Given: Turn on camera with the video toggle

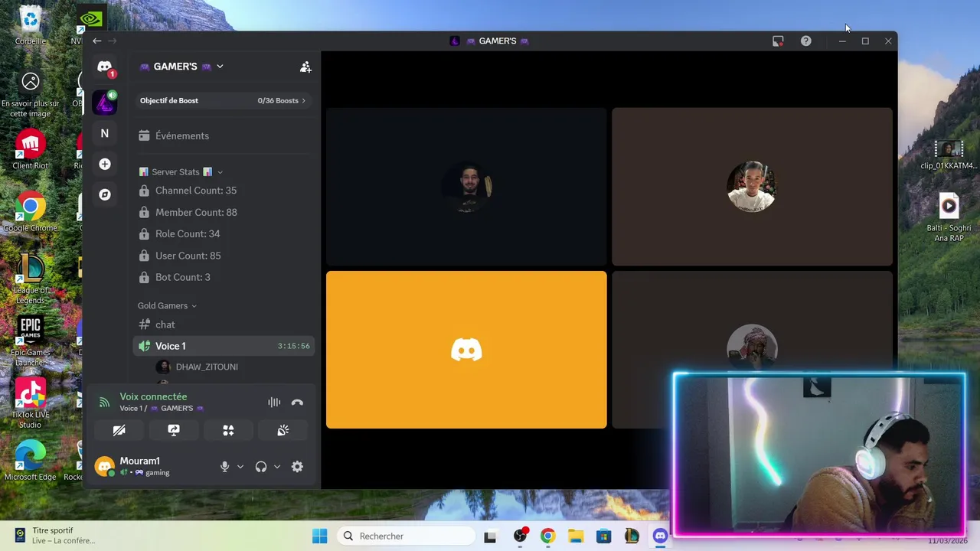Looking at the screenshot, I should (119, 430).
